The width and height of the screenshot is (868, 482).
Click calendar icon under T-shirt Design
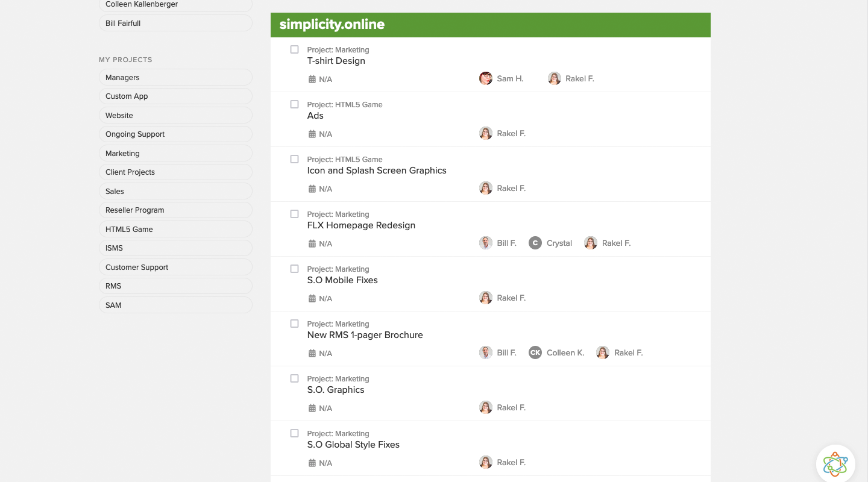click(312, 80)
